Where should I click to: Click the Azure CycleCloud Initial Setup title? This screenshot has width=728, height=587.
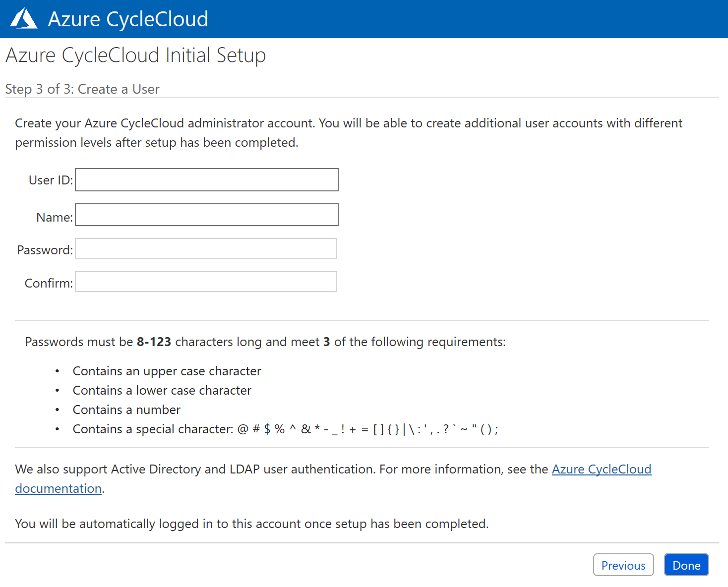click(135, 55)
